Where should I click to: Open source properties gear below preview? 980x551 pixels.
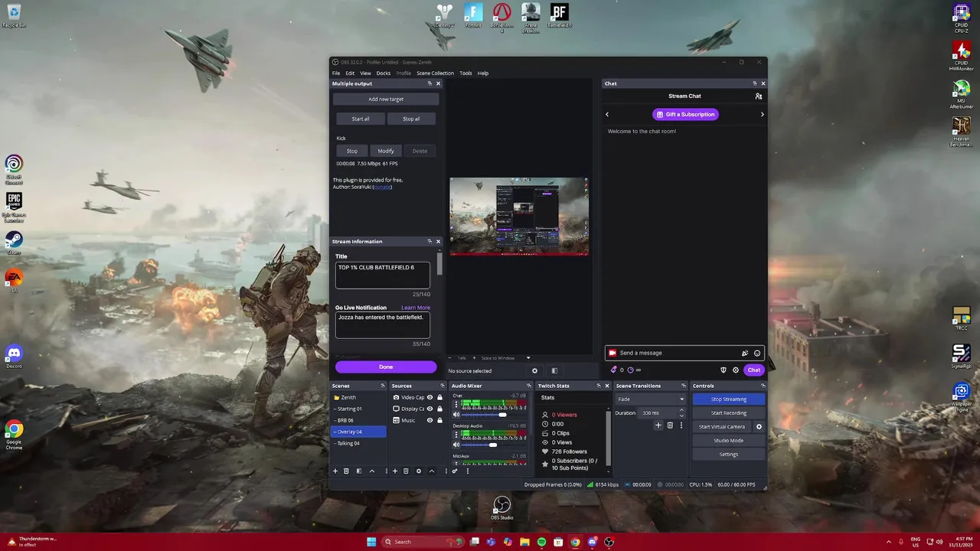tap(534, 370)
